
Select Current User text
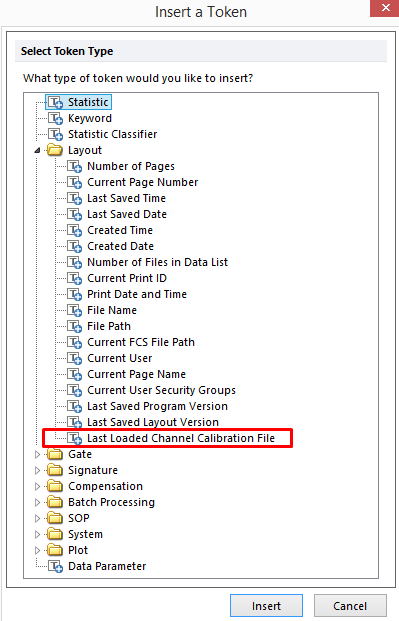(x=119, y=358)
